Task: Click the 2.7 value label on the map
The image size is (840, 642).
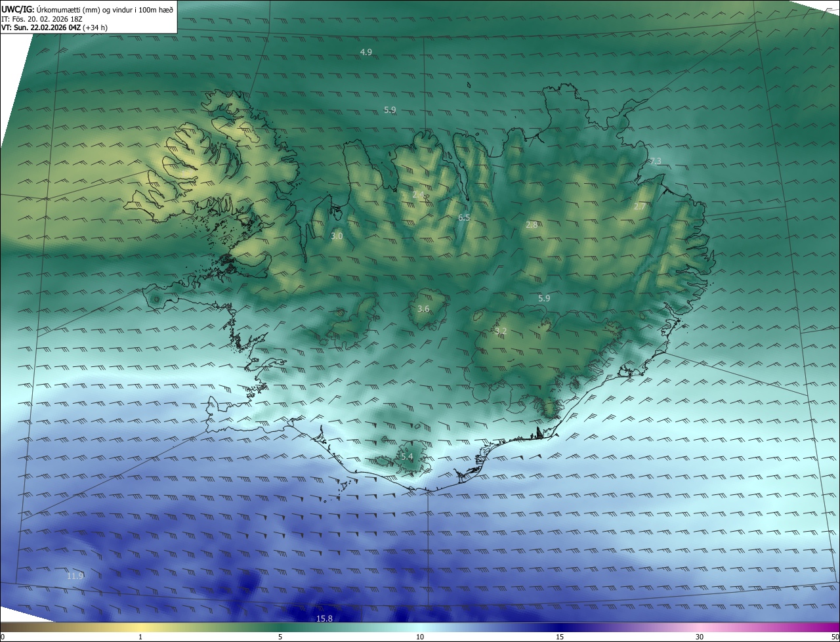Action: pyautogui.click(x=639, y=206)
